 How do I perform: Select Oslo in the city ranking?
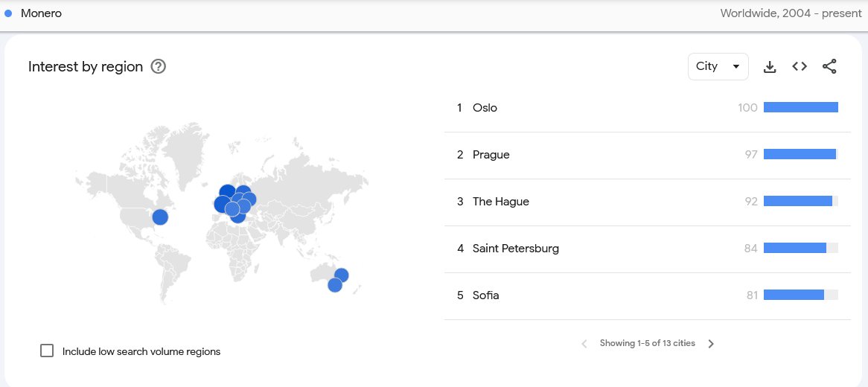coord(485,108)
